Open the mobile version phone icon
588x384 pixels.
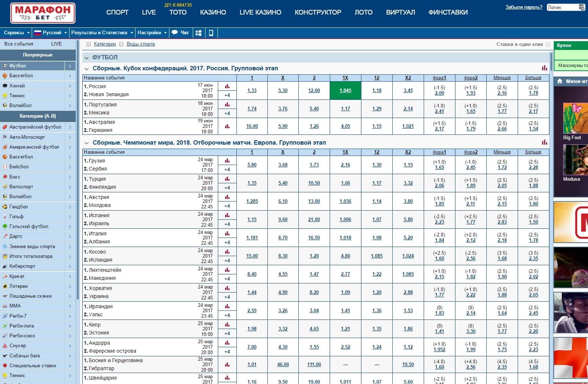(211, 33)
